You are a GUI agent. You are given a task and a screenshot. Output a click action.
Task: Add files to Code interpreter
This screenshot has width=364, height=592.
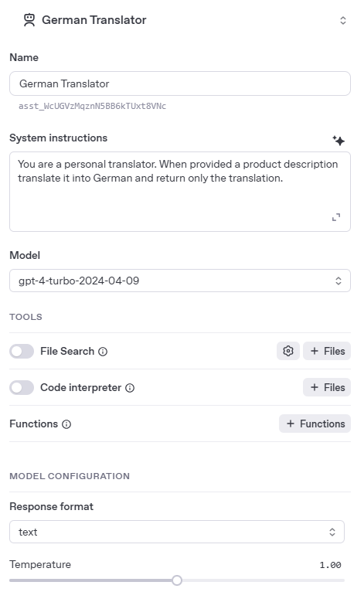[x=327, y=387]
